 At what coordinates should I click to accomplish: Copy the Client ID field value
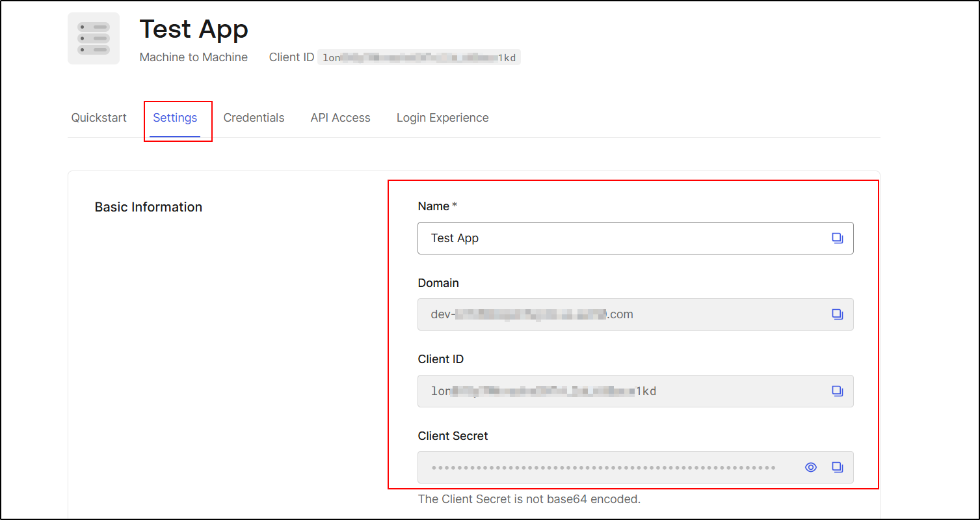tap(837, 391)
